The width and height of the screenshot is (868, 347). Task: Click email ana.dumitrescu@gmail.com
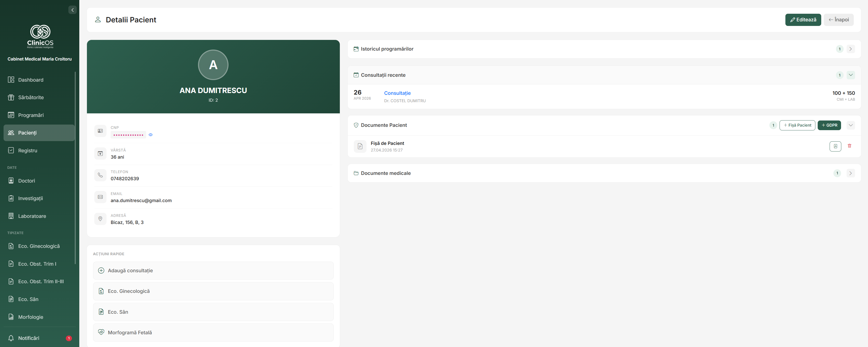tap(141, 201)
